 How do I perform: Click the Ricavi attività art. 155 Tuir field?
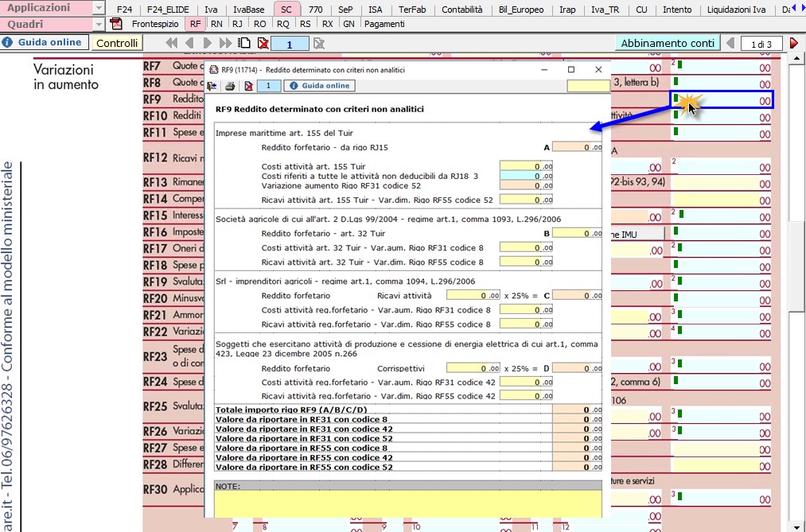[526, 200]
